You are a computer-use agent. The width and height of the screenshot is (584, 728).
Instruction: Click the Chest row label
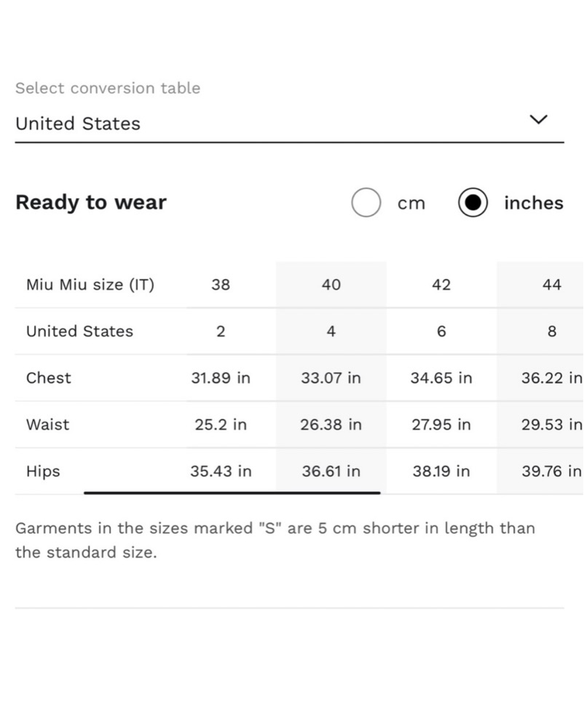coord(49,378)
